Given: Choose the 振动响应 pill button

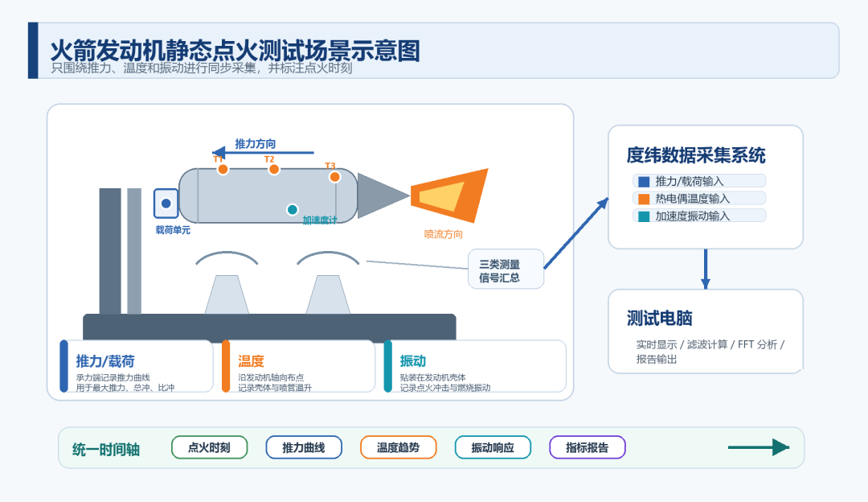Looking at the screenshot, I should pyautogui.click(x=493, y=447).
